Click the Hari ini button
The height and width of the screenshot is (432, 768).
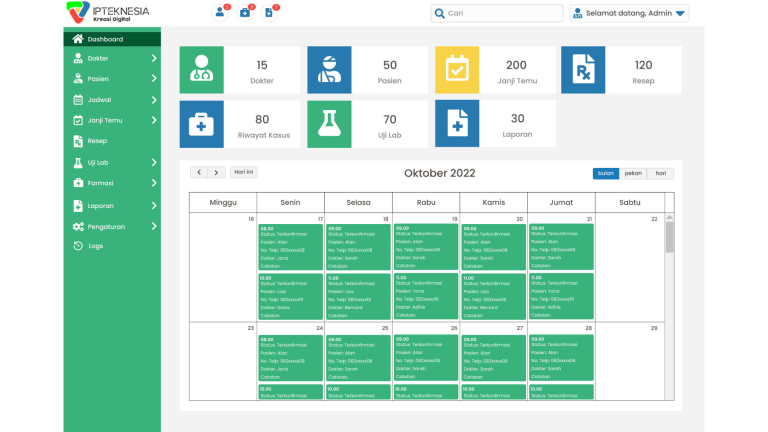tap(243, 172)
